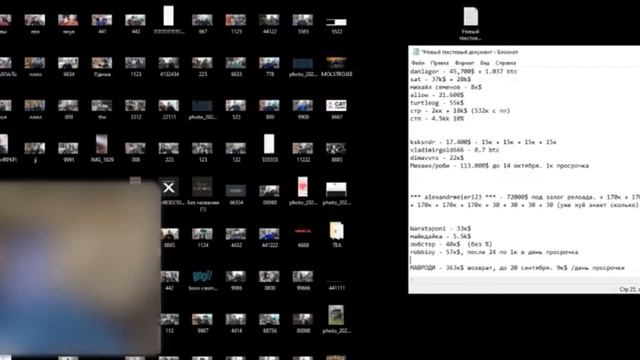The width and height of the screenshot is (640, 360).
Task: Select the Новый текстов... file on desktop
Action: click(470, 24)
